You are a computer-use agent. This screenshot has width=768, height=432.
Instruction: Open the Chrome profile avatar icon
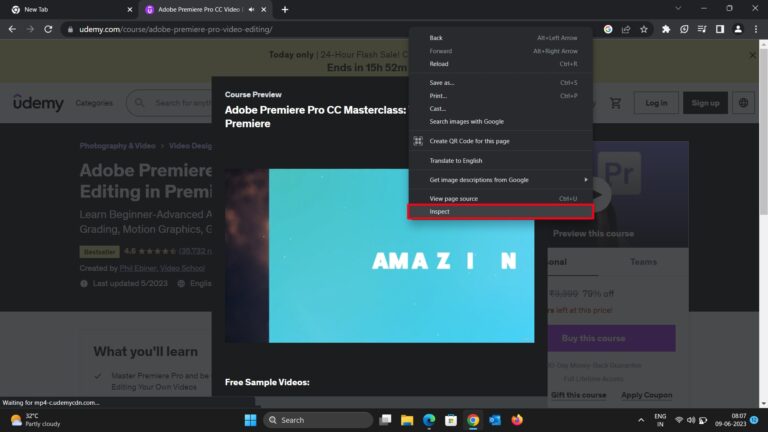[738, 29]
